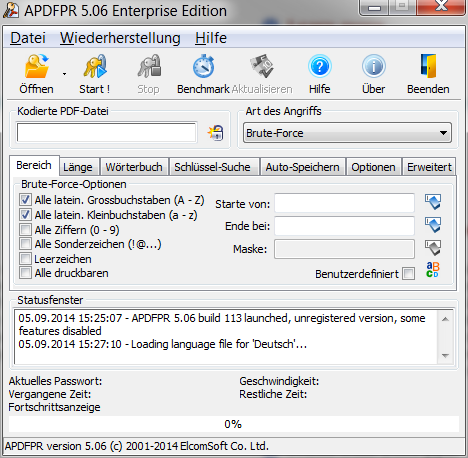The width and height of the screenshot is (468, 458).
Task: Switch to the Auto-Speichern tab
Action: pyautogui.click(x=303, y=167)
